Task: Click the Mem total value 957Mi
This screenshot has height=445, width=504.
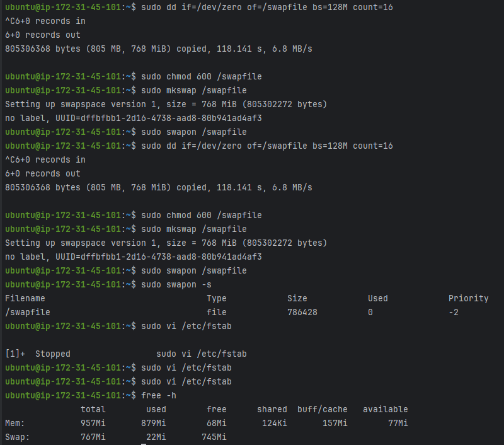Action: click(x=93, y=423)
